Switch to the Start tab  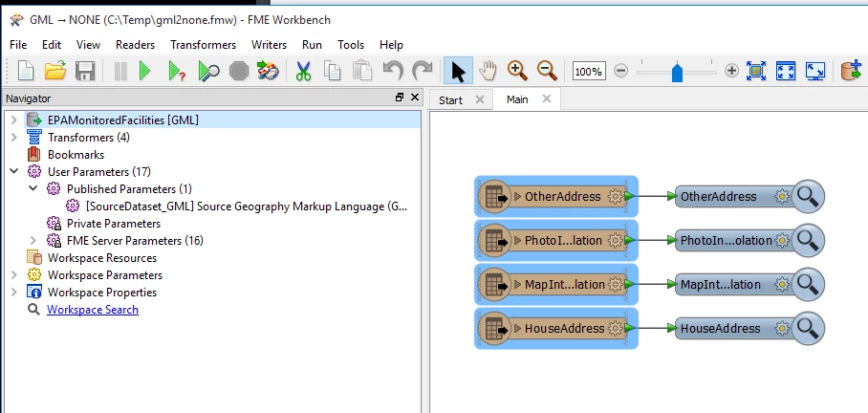coord(450,100)
